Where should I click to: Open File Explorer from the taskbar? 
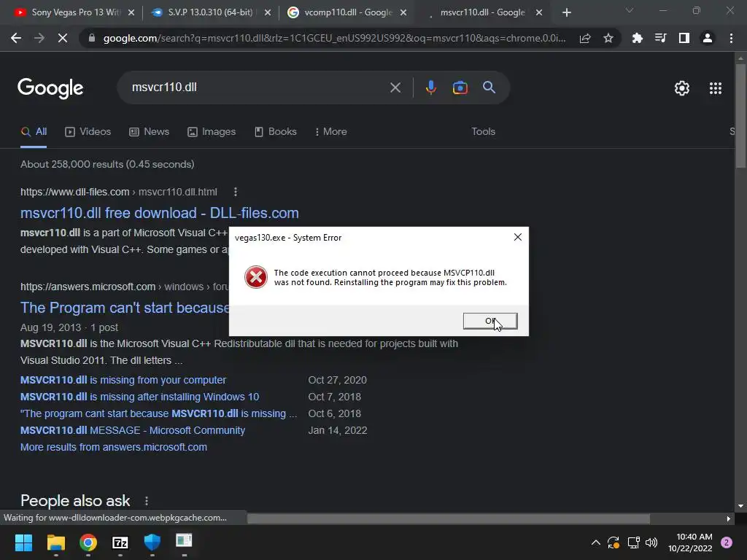coord(55,542)
